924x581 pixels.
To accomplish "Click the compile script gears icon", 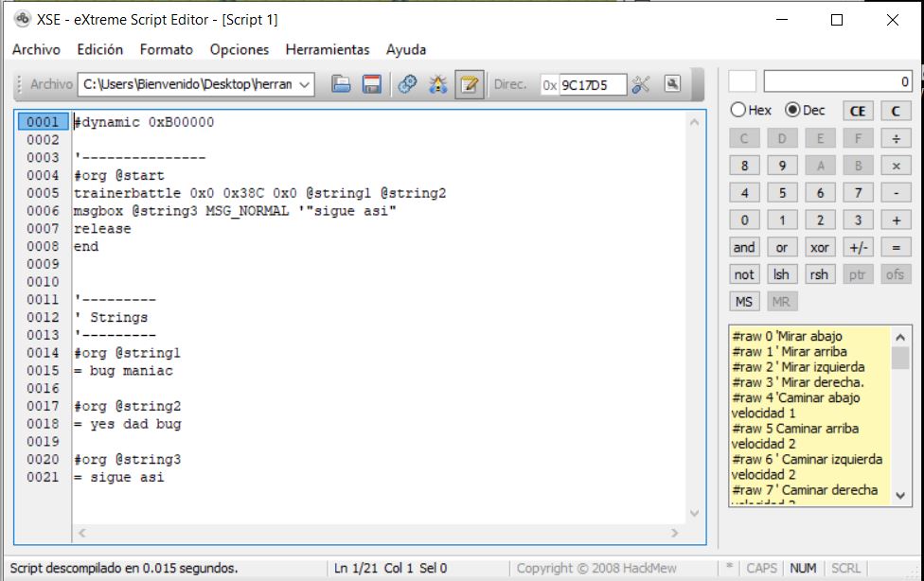I will point(407,84).
